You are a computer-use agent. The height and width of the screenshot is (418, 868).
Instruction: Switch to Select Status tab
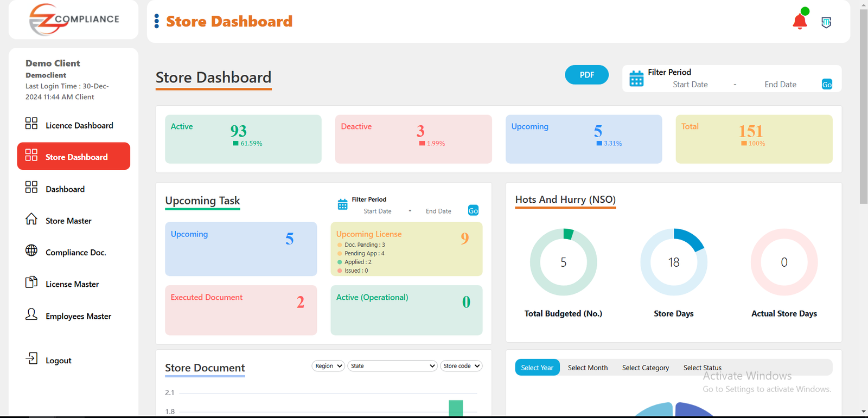pos(703,368)
